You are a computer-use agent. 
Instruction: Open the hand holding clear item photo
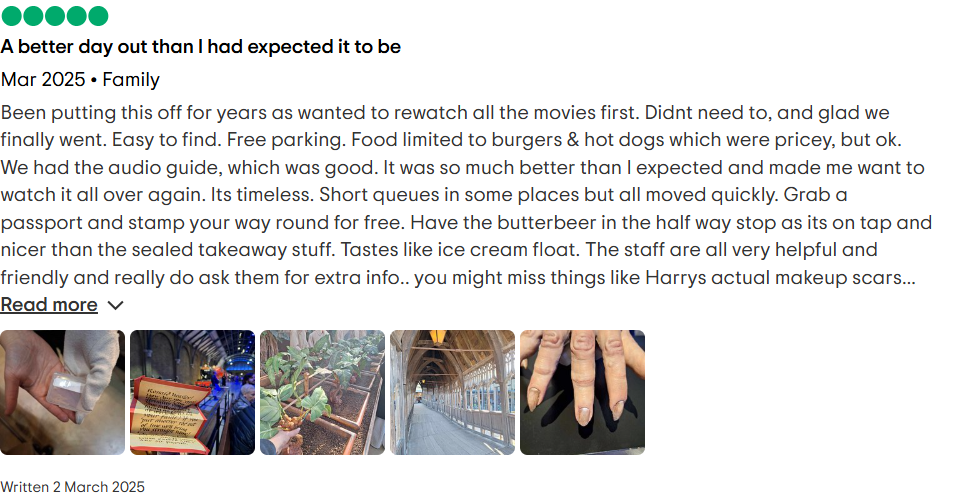point(62,392)
